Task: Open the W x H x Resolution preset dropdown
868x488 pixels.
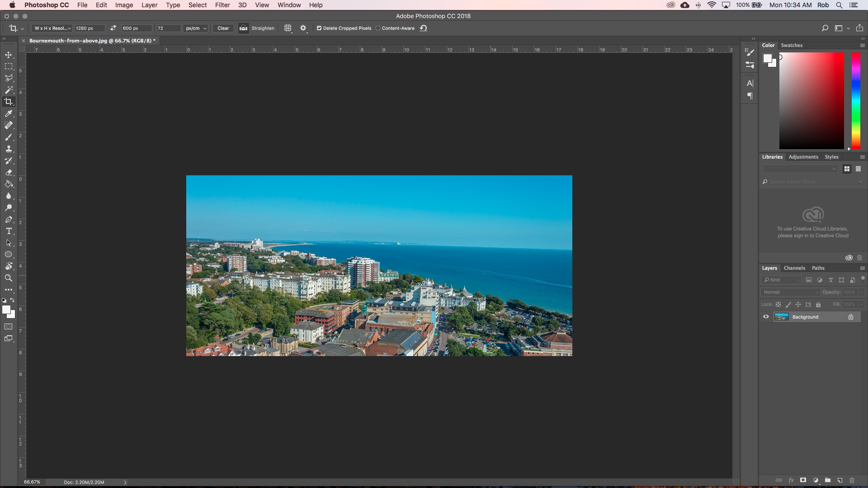Action: click(x=53, y=28)
